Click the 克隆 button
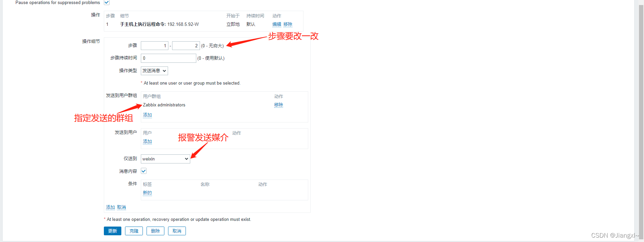This screenshot has width=644, height=242. (134, 231)
